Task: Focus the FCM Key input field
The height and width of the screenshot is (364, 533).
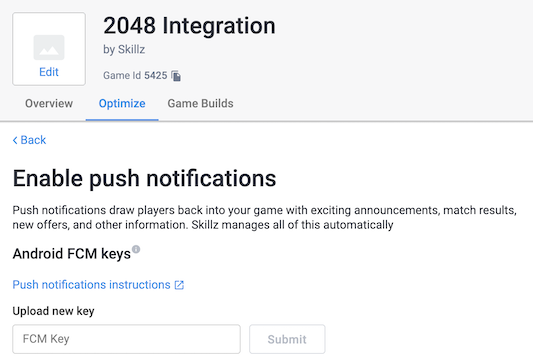Action: (x=126, y=339)
